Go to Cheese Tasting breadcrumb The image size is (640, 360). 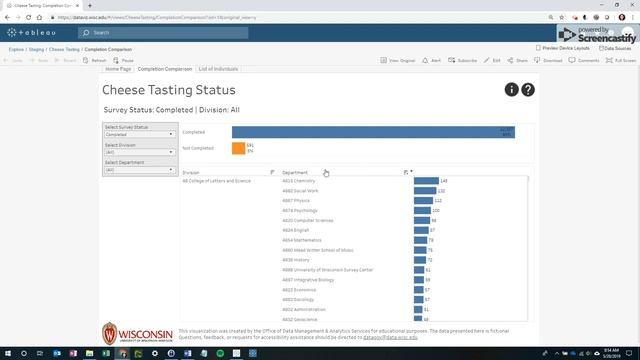(x=64, y=49)
